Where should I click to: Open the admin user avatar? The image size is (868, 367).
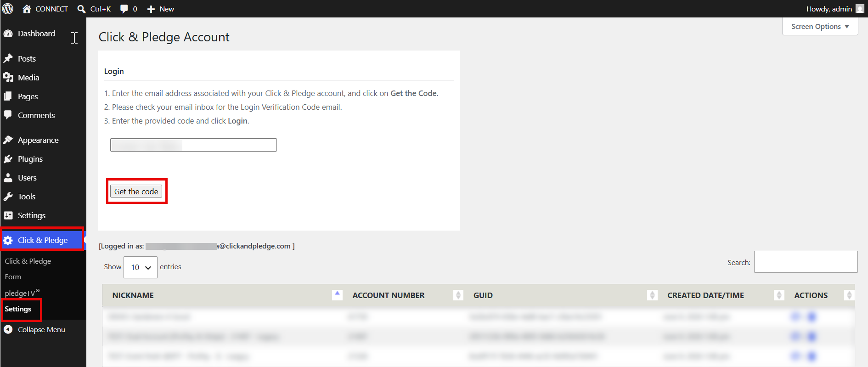coord(860,9)
